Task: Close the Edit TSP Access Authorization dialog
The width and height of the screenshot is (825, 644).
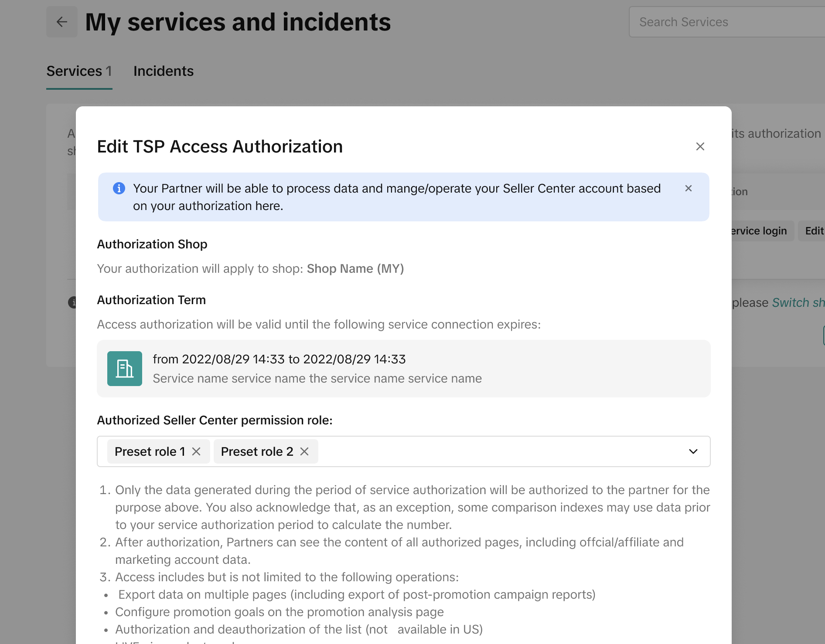Action: [700, 146]
